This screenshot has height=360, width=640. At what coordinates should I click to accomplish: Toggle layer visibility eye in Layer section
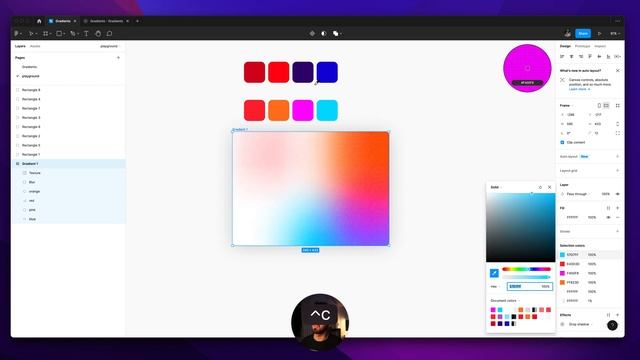tap(618, 194)
